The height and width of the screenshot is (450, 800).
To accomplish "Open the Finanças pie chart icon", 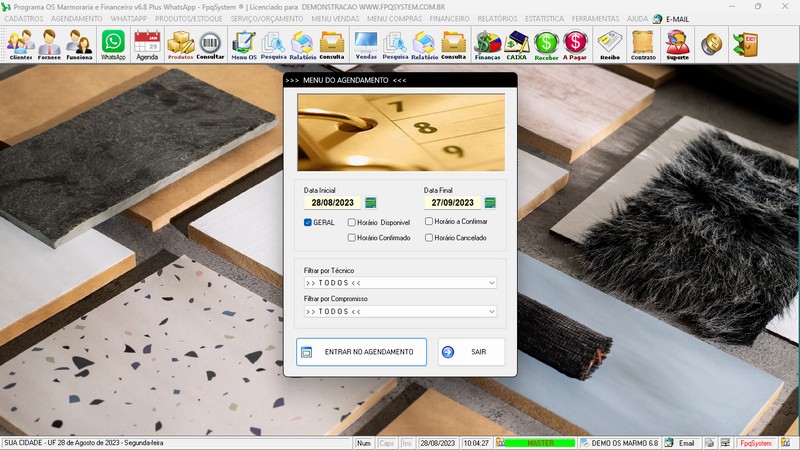I will click(487, 44).
